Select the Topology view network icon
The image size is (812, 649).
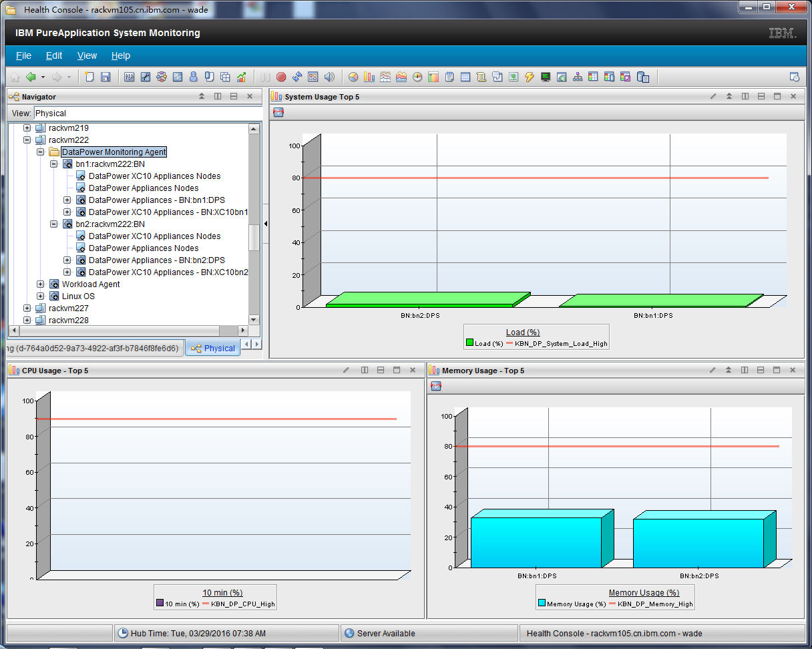(x=578, y=77)
